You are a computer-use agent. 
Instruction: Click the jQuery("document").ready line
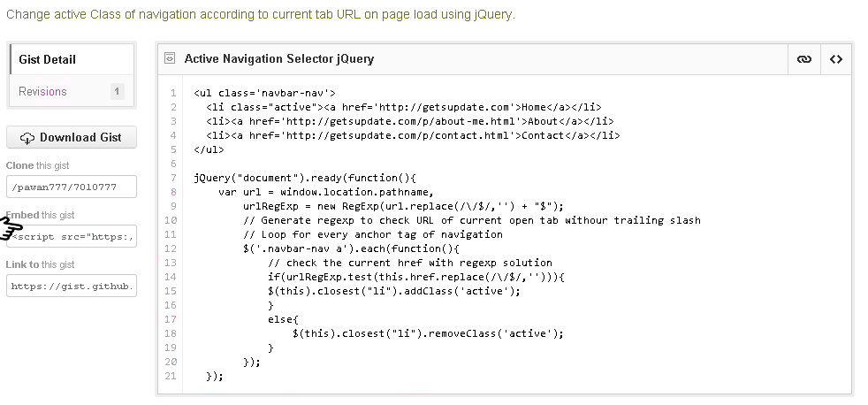click(305, 178)
